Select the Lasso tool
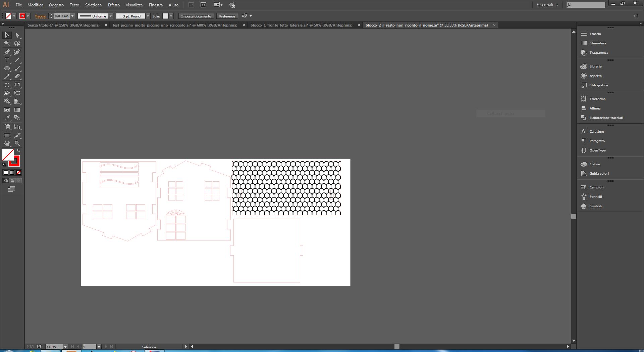Image resolution: width=644 pixels, height=352 pixels. [17, 44]
